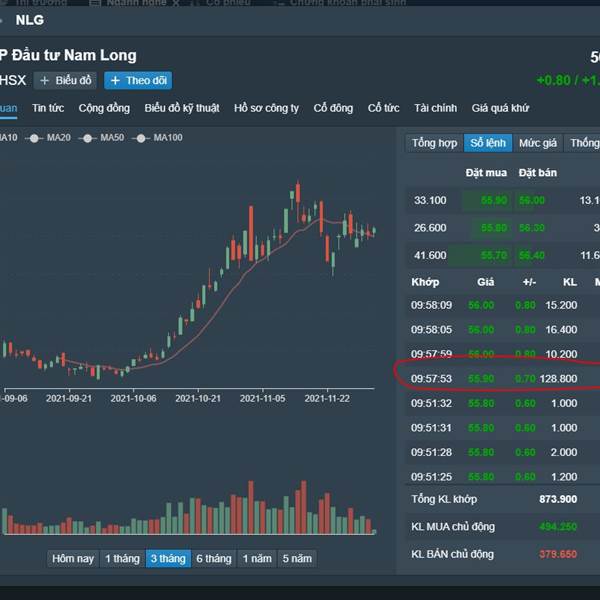Viewport: 600px width, 600px height.
Task: Open Biểu đồ kỹ thuật tab
Action: click(x=182, y=108)
